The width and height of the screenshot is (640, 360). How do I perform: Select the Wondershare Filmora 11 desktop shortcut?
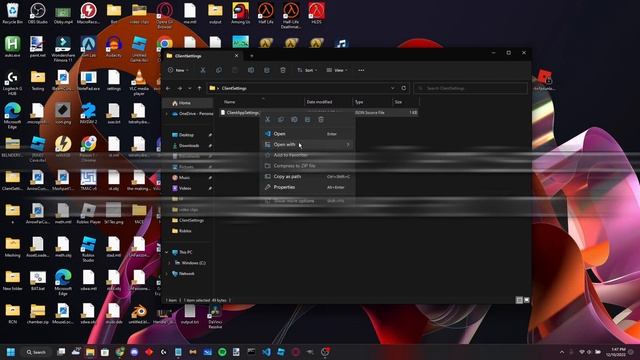[63, 49]
